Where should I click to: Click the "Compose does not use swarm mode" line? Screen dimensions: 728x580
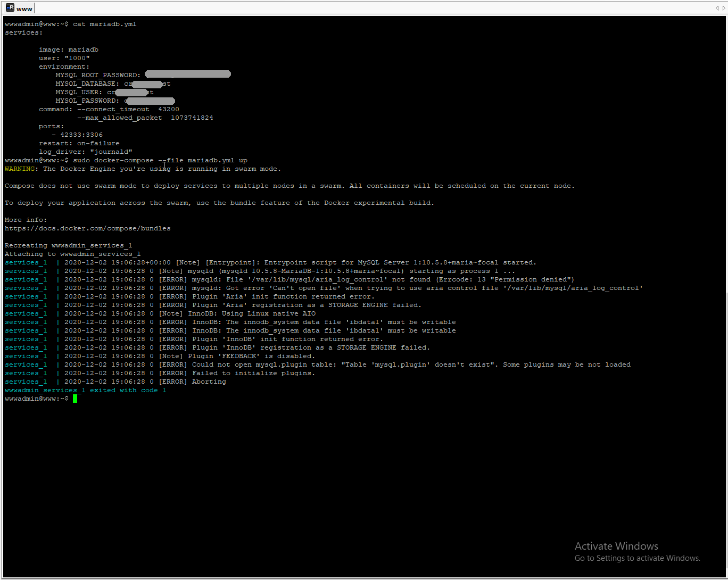pos(290,186)
